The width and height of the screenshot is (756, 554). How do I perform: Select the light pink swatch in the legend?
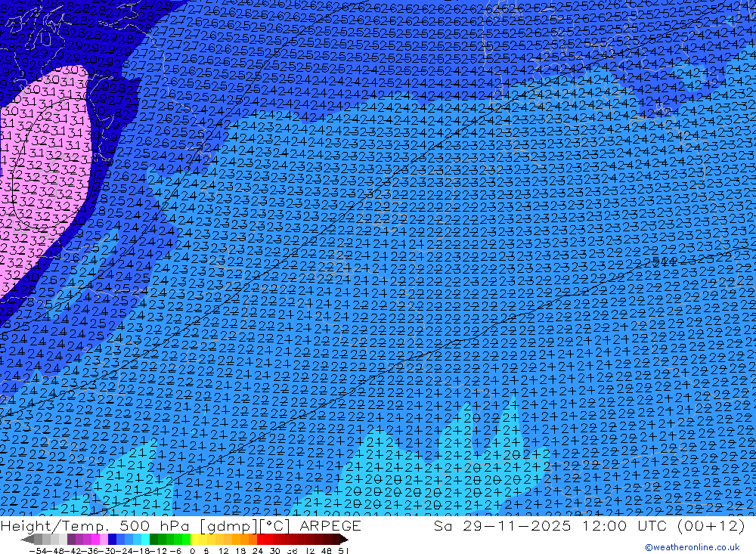pyautogui.click(x=104, y=539)
